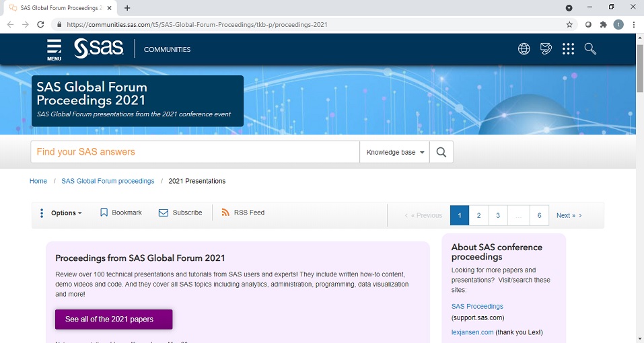
Task: Click the site lock icon in address bar
Action: (x=59, y=25)
